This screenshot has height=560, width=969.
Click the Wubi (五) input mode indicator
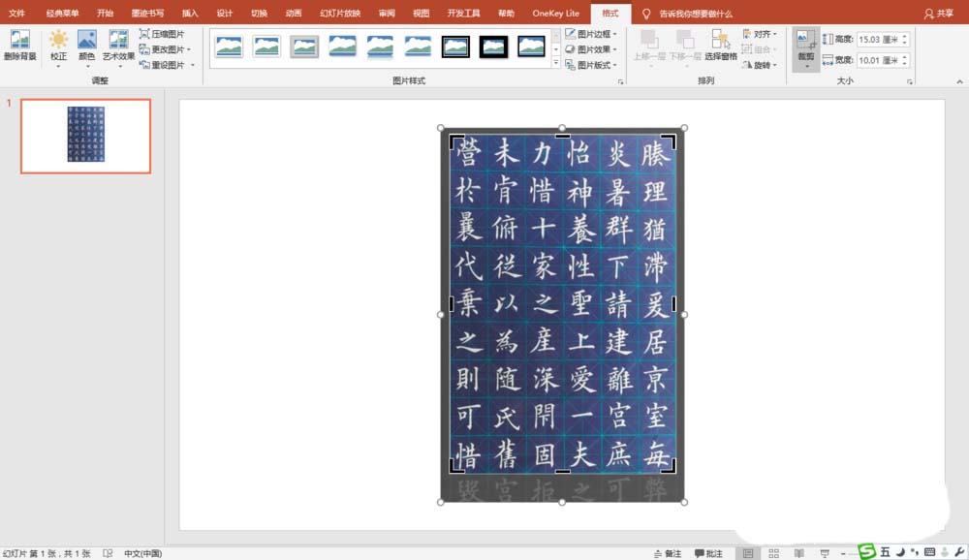[x=885, y=552]
